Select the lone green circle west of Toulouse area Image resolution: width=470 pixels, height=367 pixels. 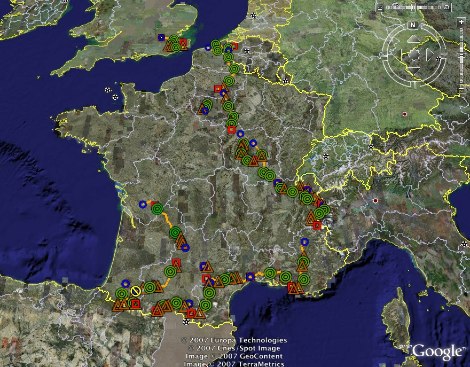point(170,271)
